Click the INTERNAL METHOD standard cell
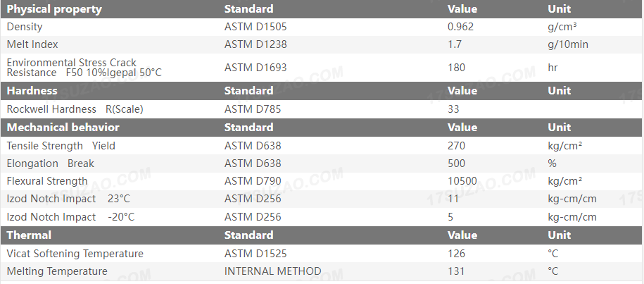Screen dimensions: 644x284 click(x=272, y=271)
